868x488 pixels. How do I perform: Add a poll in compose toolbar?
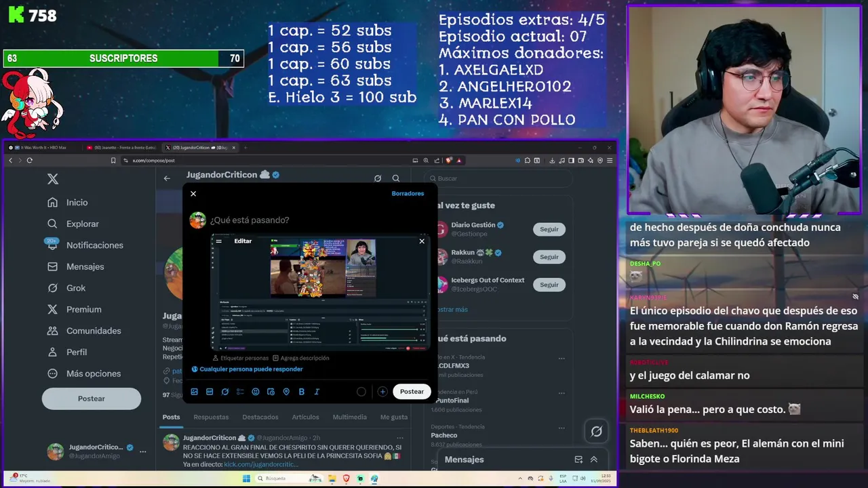(x=240, y=392)
